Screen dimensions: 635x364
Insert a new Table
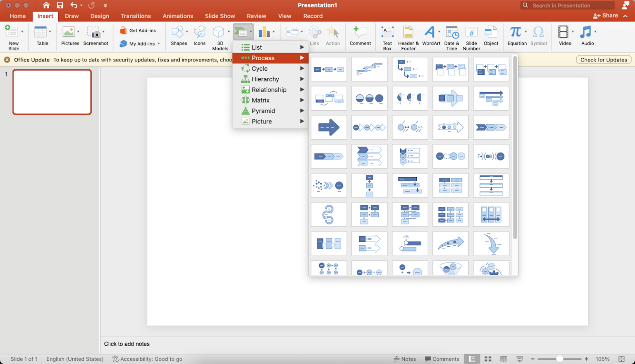point(42,36)
